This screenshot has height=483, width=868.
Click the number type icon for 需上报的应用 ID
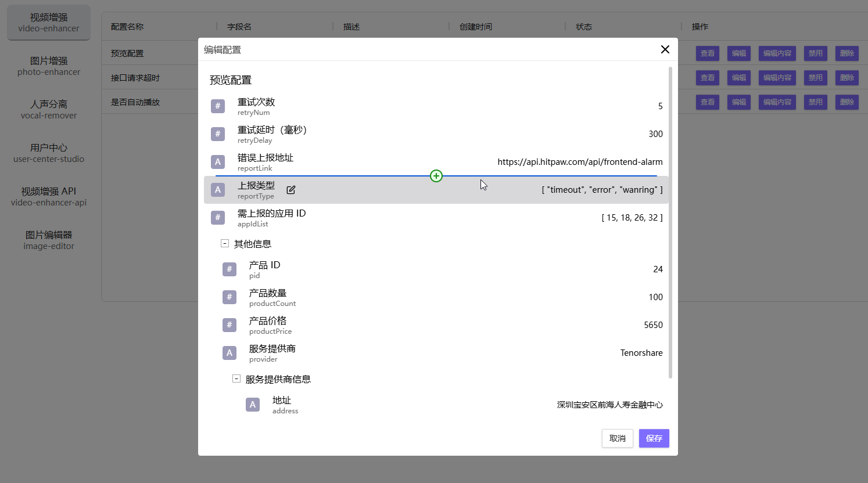pyautogui.click(x=218, y=218)
